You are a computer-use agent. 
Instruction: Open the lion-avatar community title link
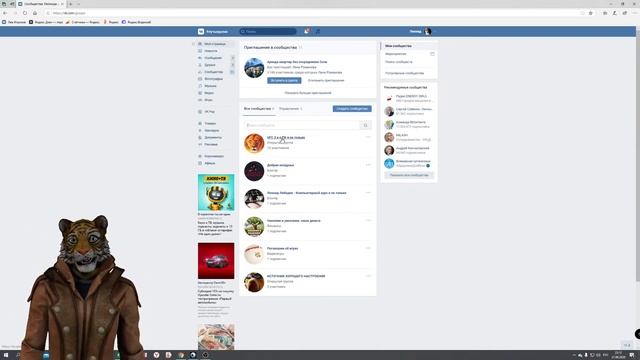click(x=286, y=138)
